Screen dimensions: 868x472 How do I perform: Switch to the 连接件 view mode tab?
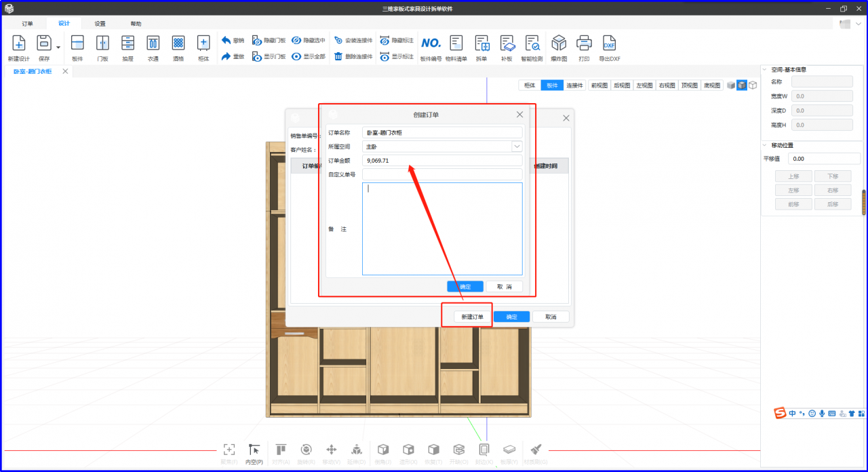(x=576, y=85)
